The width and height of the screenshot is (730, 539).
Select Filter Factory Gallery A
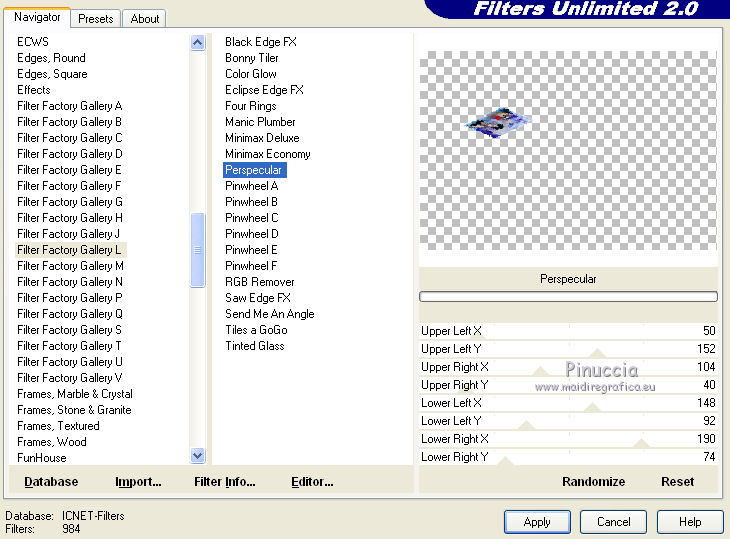point(69,106)
